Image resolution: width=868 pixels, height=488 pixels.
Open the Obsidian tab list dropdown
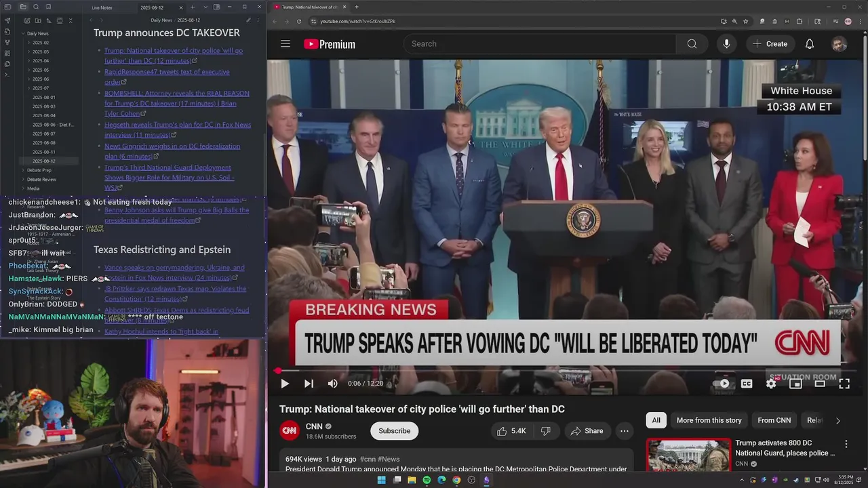coord(205,7)
